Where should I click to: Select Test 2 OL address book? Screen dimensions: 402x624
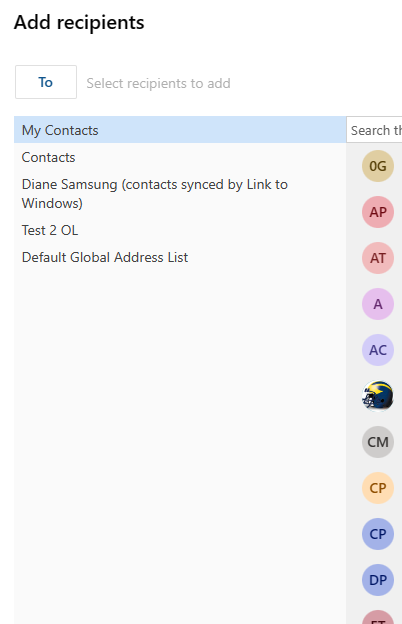(180, 230)
